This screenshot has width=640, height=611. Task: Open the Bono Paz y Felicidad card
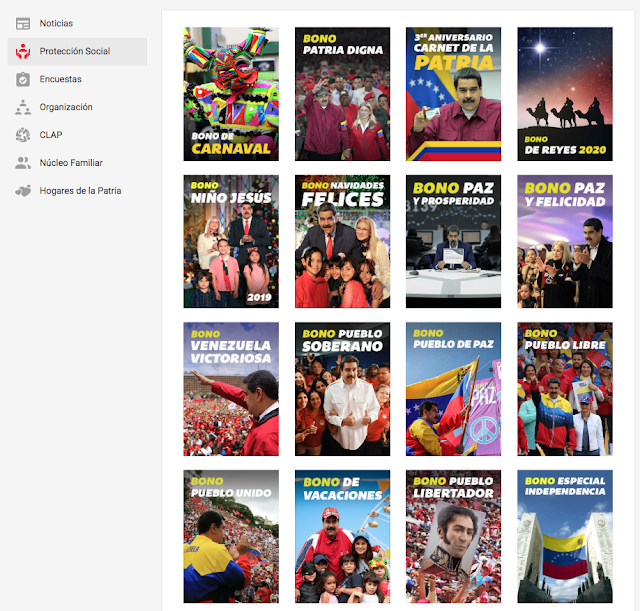pos(565,242)
